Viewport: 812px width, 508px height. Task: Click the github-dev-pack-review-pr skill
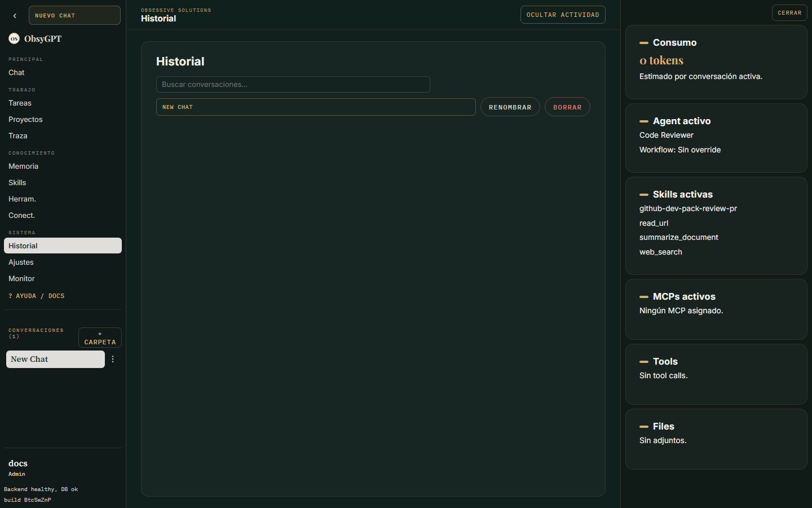(x=688, y=209)
